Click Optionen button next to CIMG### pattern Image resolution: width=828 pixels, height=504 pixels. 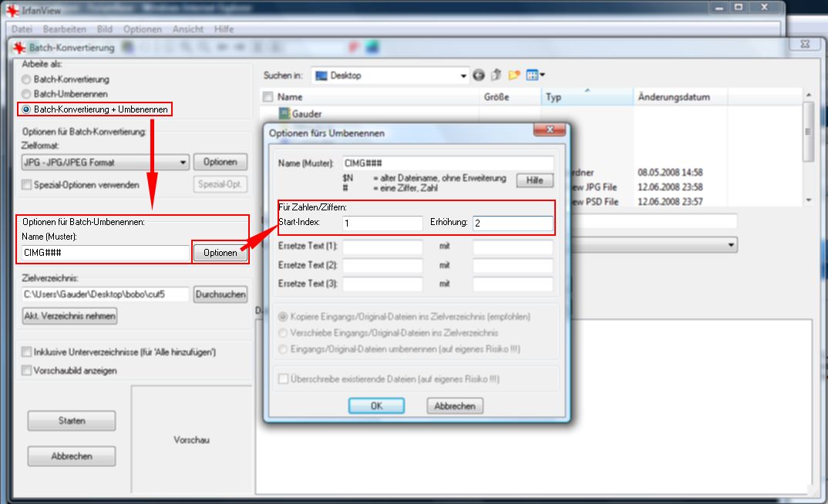pos(220,253)
